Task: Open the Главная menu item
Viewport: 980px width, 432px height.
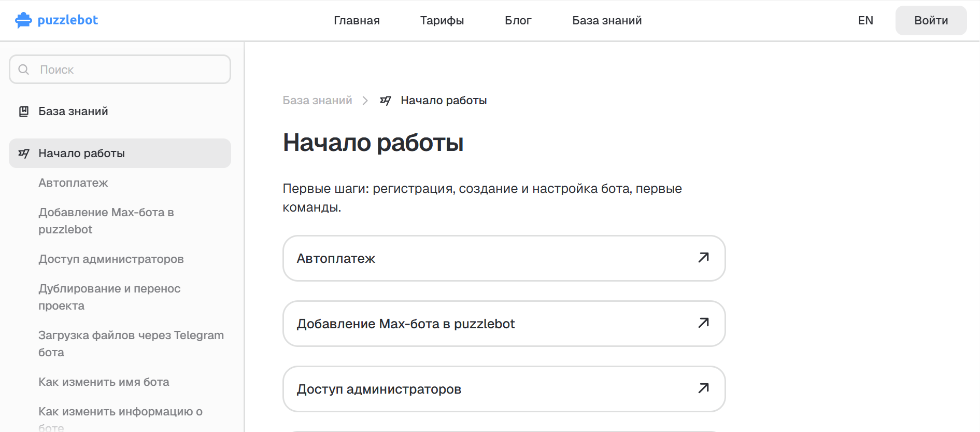Action: tap(357, 21)
